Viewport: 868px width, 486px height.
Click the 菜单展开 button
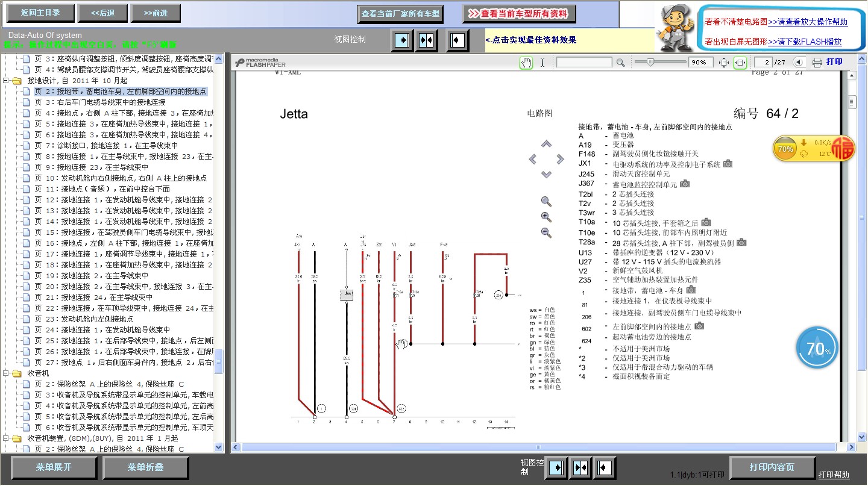click(54, 467)
